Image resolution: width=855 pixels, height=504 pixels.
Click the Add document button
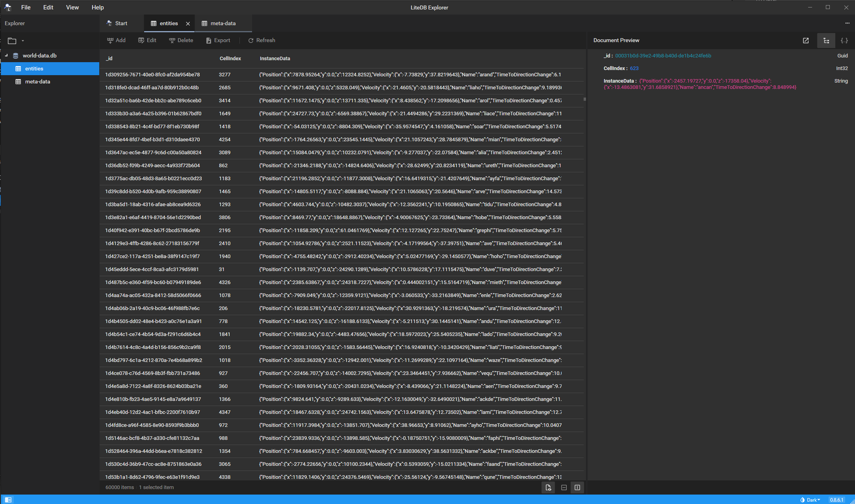click(117, 40)
